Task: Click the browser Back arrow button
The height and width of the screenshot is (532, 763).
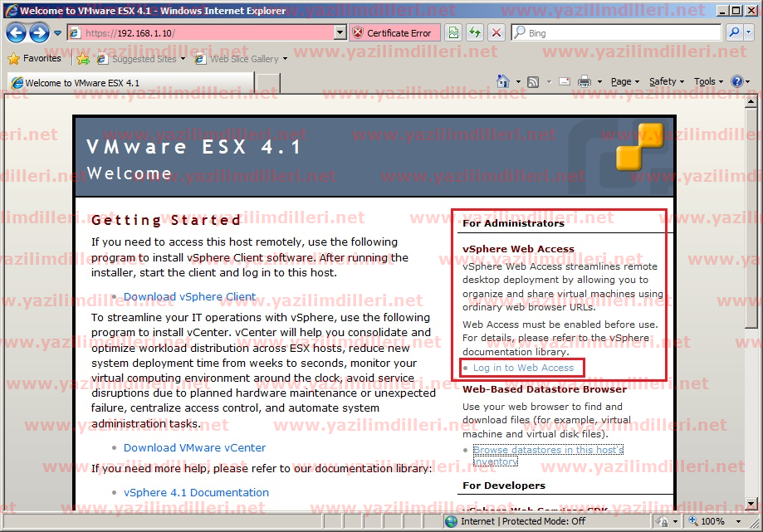Action: pos(16,33)
